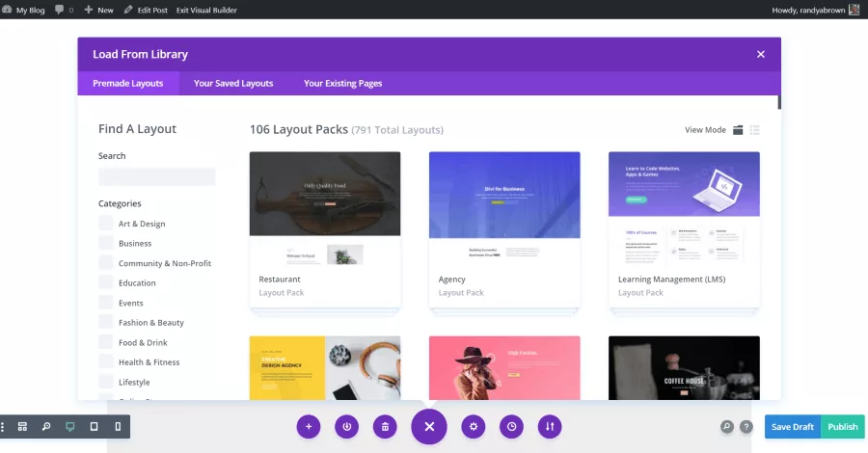Check the Fashion & Beauty category

106,323
